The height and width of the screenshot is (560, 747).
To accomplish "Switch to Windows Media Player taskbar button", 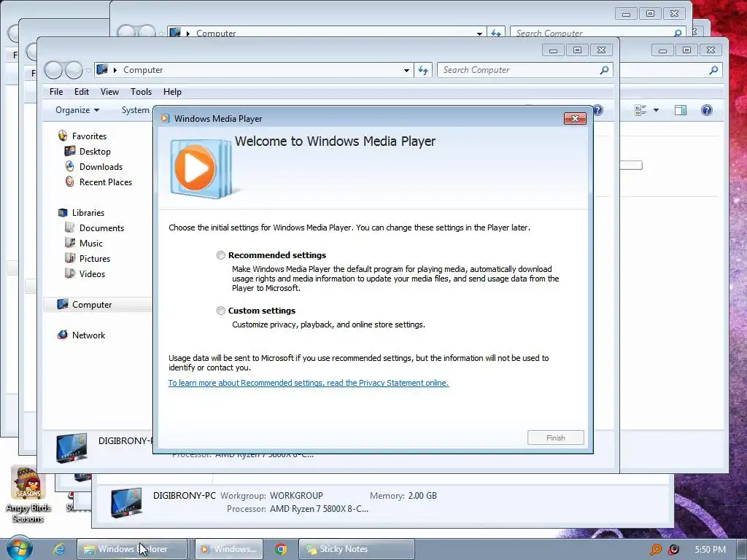I will tap(229, 549).
